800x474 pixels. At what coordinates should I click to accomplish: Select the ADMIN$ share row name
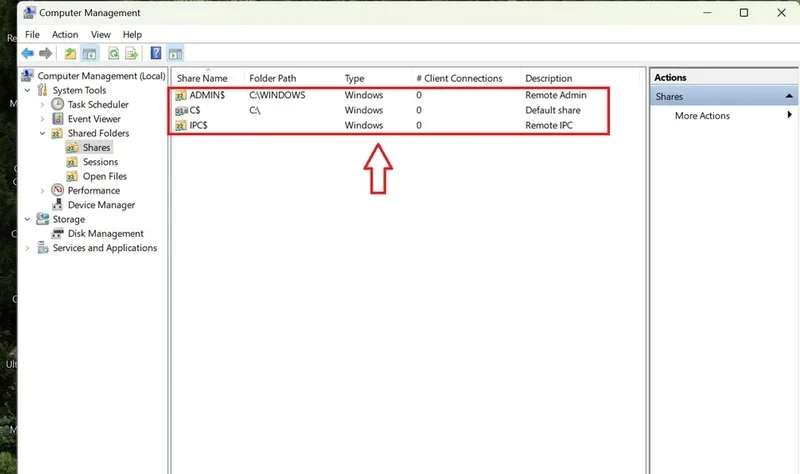tap(207, 95)
